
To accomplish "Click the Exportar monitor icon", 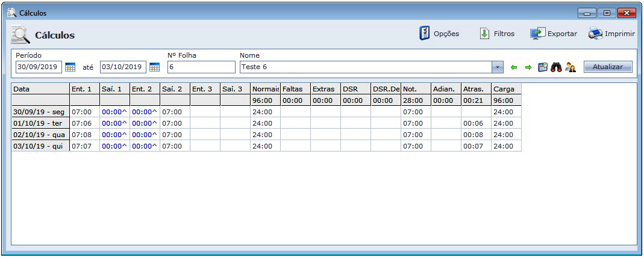I will (537, 34).
